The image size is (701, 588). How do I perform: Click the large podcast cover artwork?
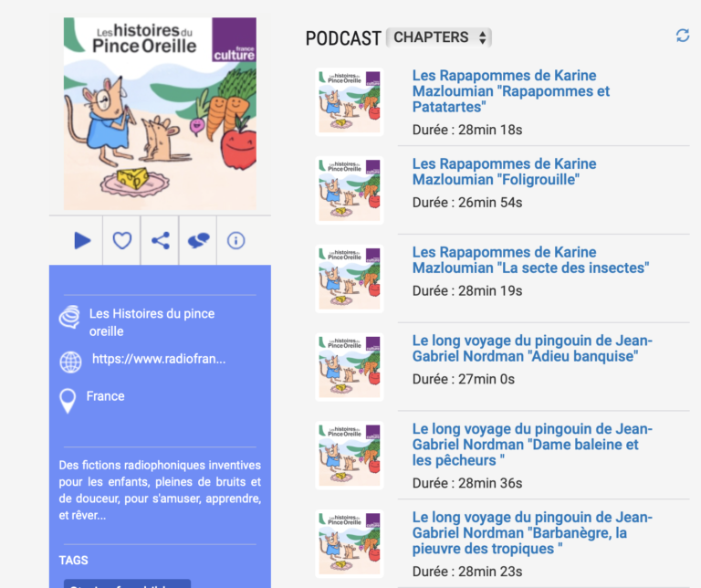coord(160,113)
